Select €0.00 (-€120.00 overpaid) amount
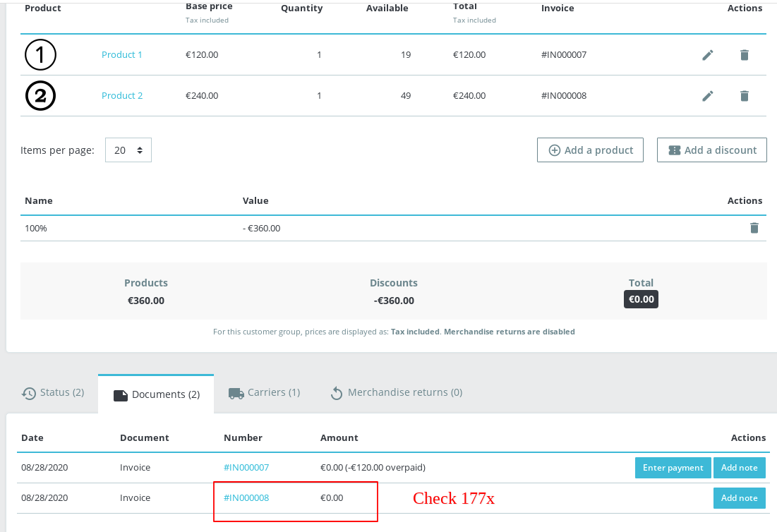Viewport: 777px width, 532px height. click(x=373, y=467)
